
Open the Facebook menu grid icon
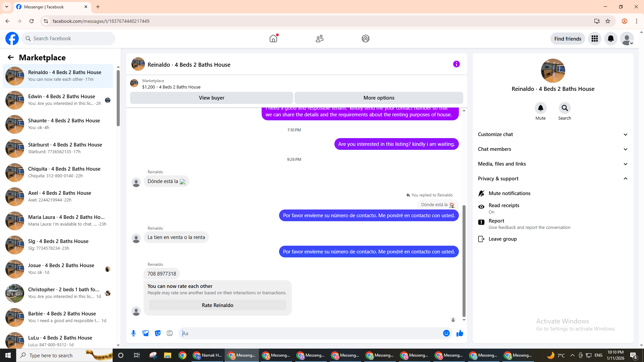(595, 39)
